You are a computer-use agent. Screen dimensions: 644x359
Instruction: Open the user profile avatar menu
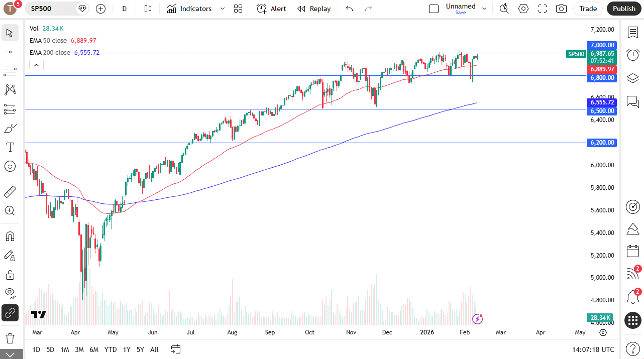pyautogui.click(x=10, y=9)
